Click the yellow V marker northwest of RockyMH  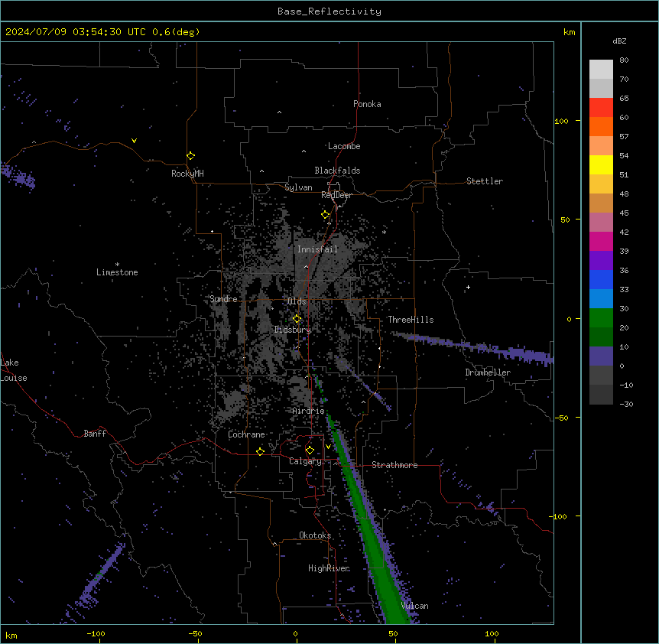[x=134, y=141]
